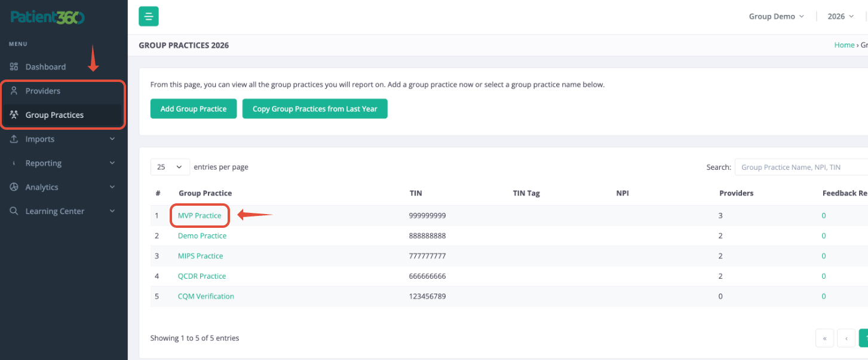This screenshot has height=360, width=868.
Task: Click TIN value 888888888
Action: (428, 236)
